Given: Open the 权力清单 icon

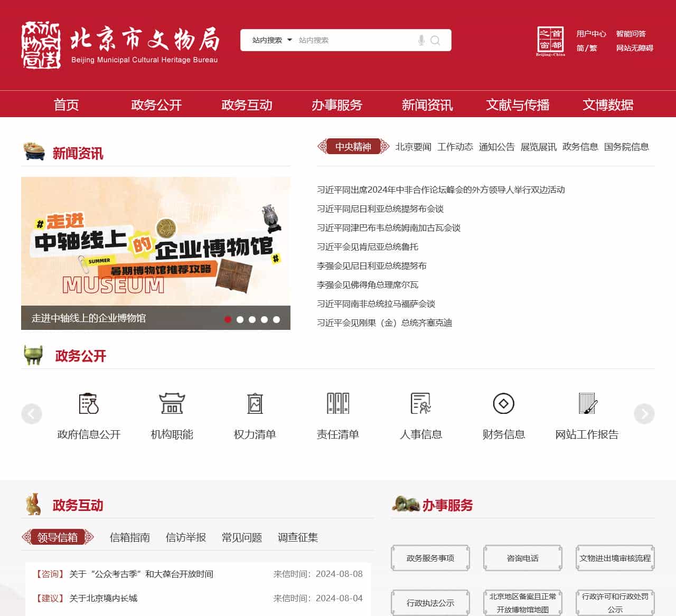Looking at the screenshot, I should coord(255,404).
